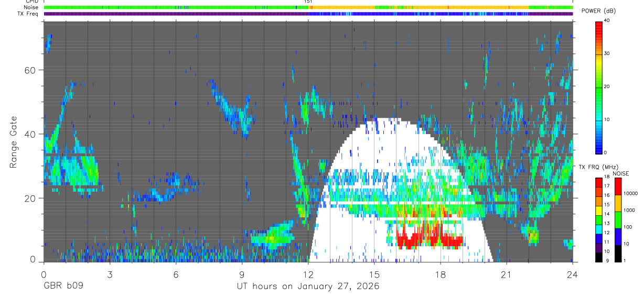644x297 pixels.
Task: Click the red top swatch of the NOISE colorbar
Action: [x=617, y=185]
